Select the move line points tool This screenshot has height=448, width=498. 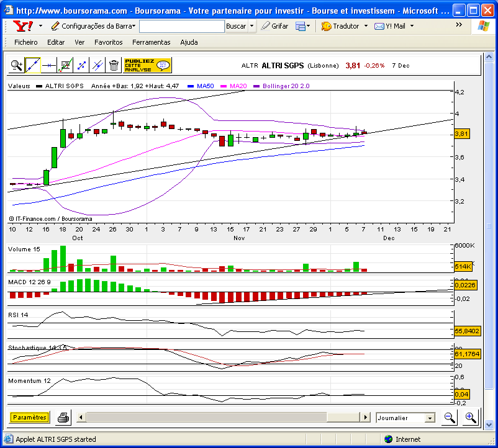[x=81, y=65]
